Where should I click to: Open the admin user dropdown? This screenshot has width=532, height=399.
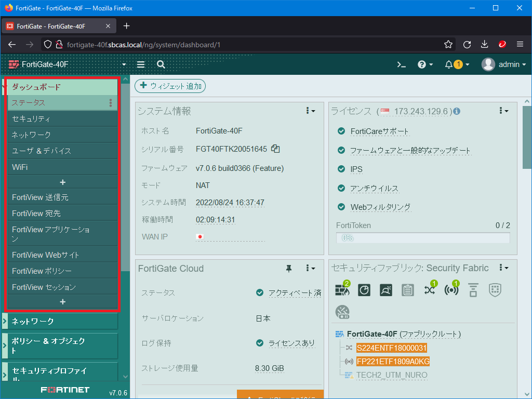click(503, 64)
